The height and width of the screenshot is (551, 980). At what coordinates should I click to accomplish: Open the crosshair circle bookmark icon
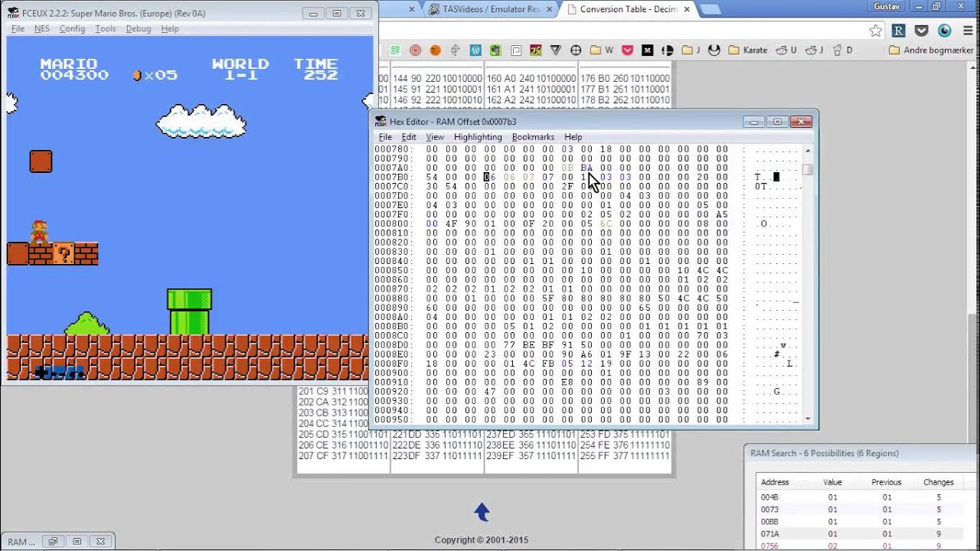[x=576, y=51]
